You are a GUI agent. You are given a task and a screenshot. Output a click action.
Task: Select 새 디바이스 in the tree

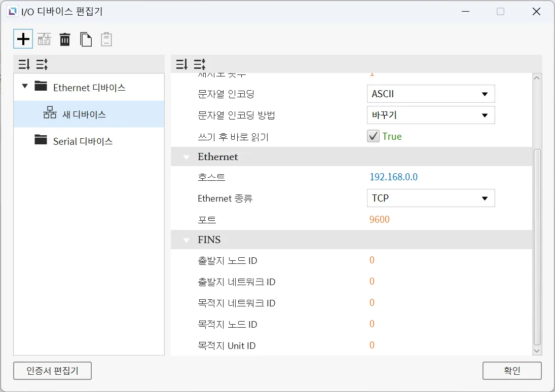[x=84, y=114]
